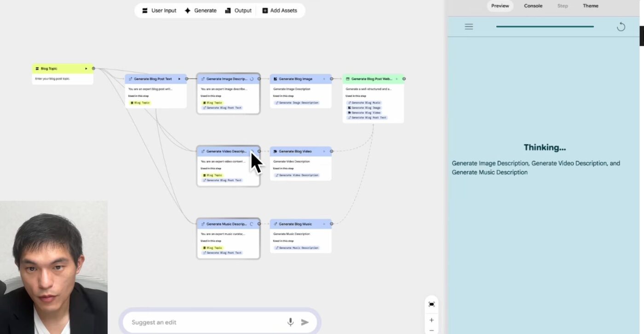Run the Generate Blog Post Text play arrow
The height and width of the screenshot is (334, 644).
coord(179,79)
